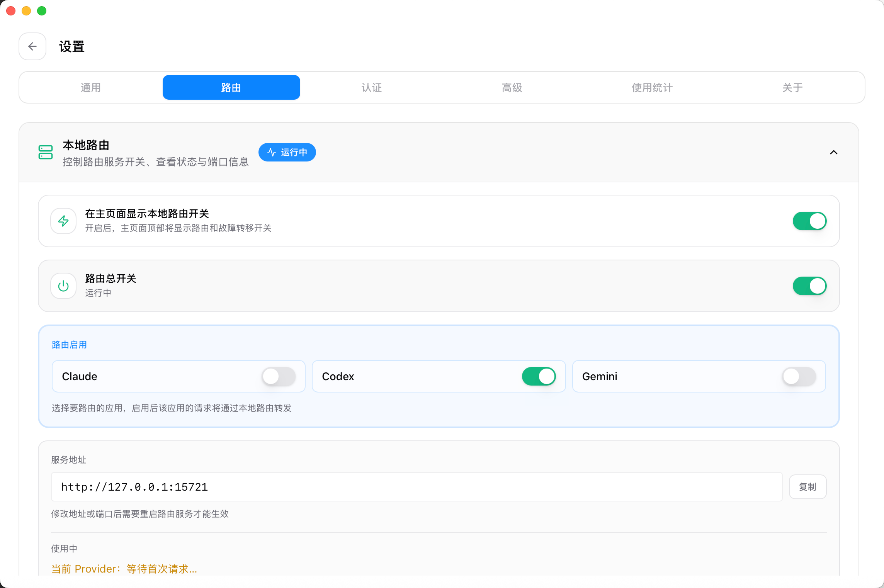Turn off the 路由总开关 switch

click(x=809, y=286)
